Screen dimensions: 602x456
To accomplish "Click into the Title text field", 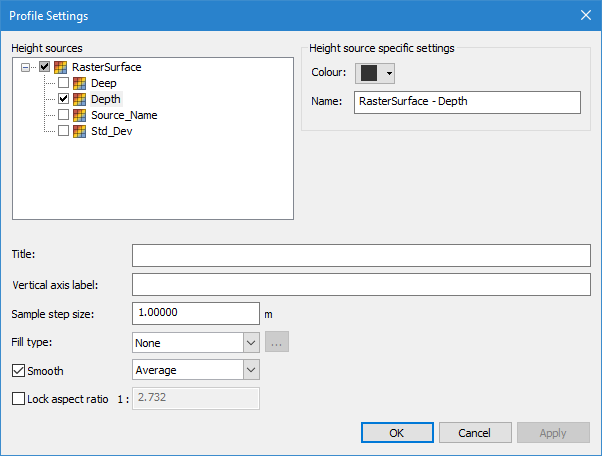I will point(361,255).
